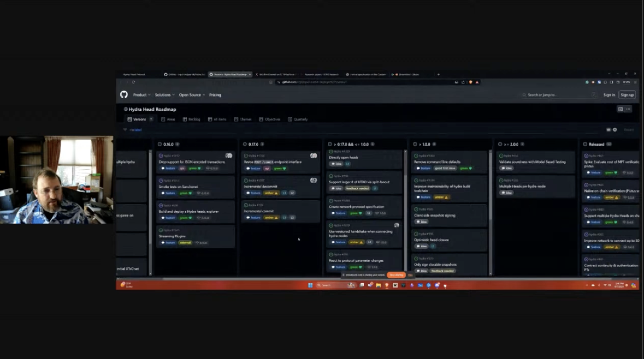The image size is (644, 359).
Task: Expand the Open Source dropdown menu
Action: (192, 95)
